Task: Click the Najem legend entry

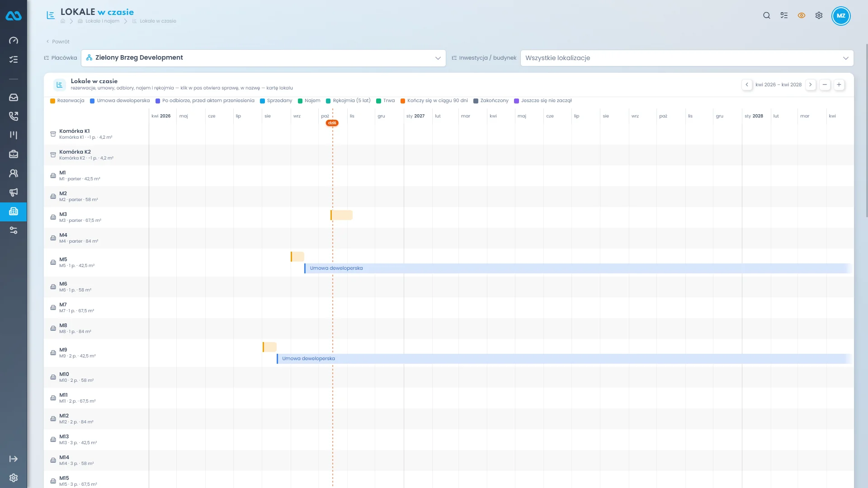Action: 309,101
